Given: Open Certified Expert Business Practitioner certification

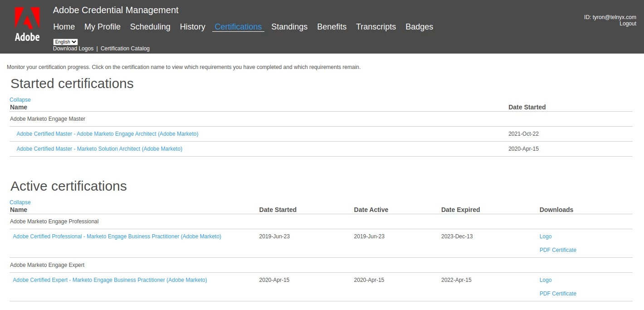Looking at the screenshot, I should tap(110, 280).
